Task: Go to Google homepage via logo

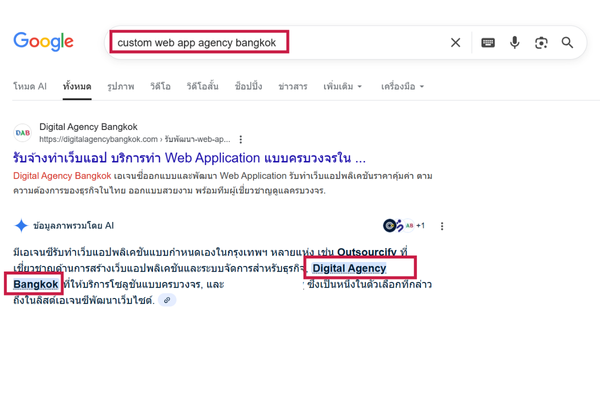Action: point(44,42)
